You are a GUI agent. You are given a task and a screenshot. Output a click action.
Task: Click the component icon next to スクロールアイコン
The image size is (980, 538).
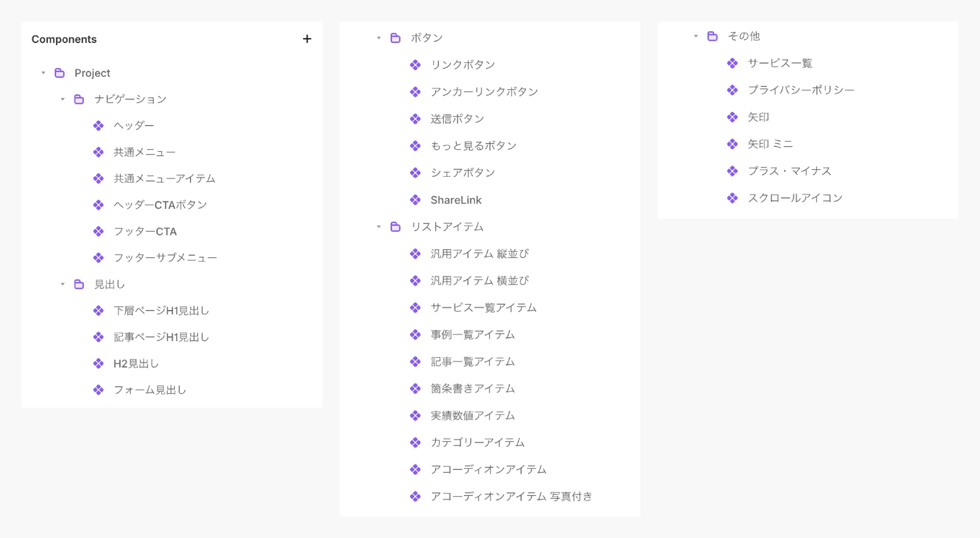tap(732, 197)
